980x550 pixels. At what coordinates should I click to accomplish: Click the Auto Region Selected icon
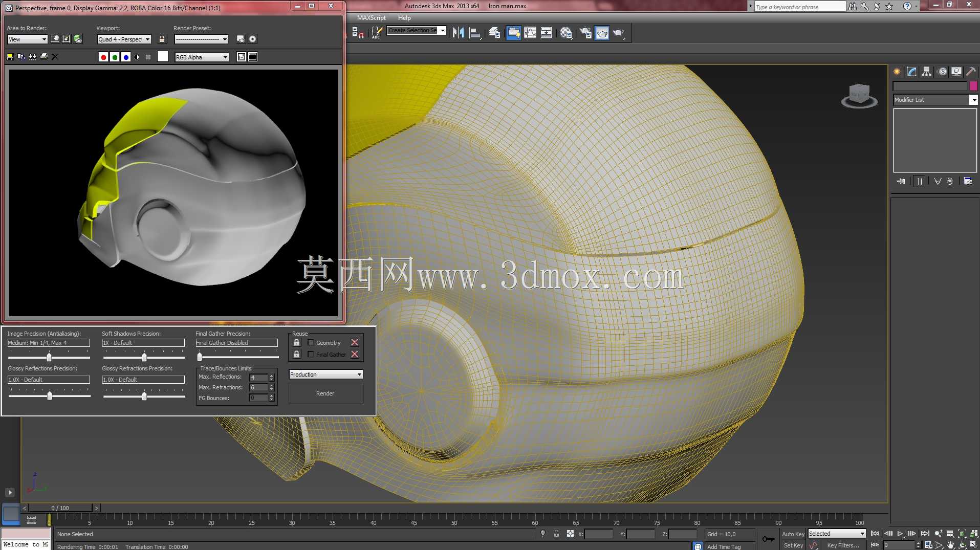click(x=66, y=39)
